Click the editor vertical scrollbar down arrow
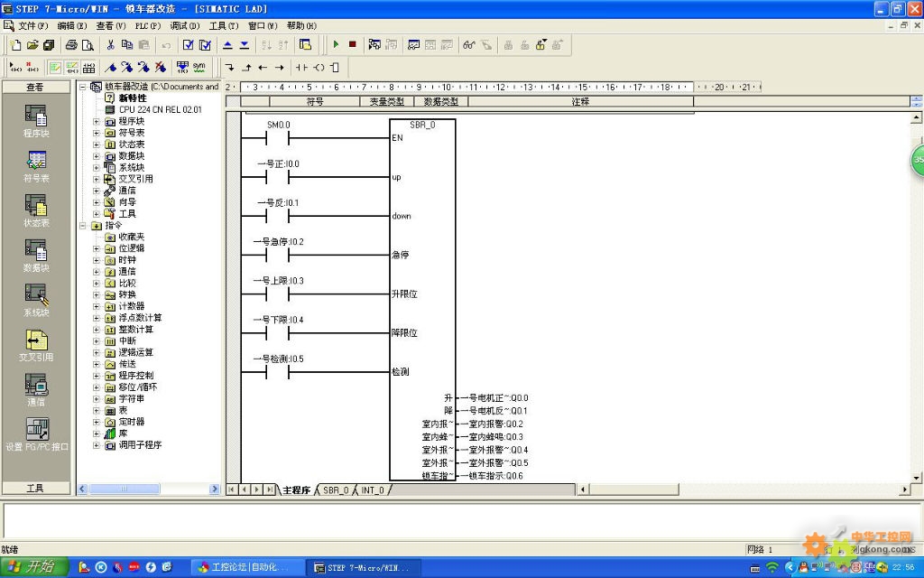924x578 pixels. [x=917, y=478]
